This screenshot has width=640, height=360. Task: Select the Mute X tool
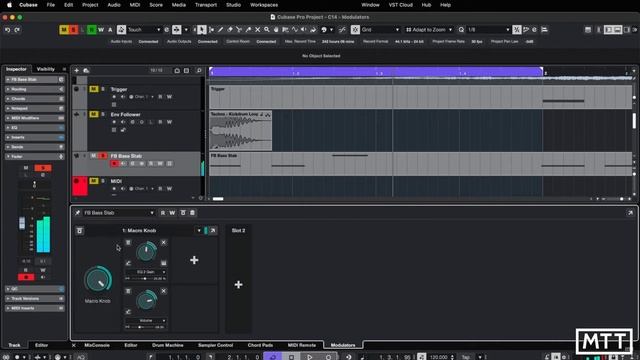tap(258, 30)
